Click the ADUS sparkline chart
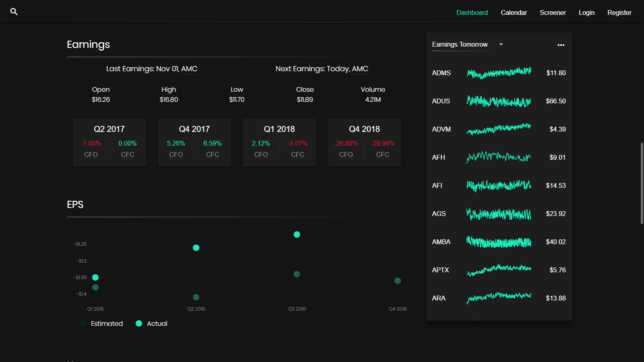Screen dimensions: 644x362 pos(499,101)
